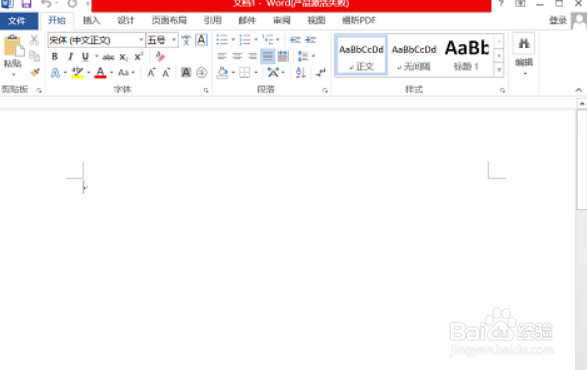The height and width of the screenshot is (370, 587).
Task: Toggle bold formatting
Action: coord(55,57)
